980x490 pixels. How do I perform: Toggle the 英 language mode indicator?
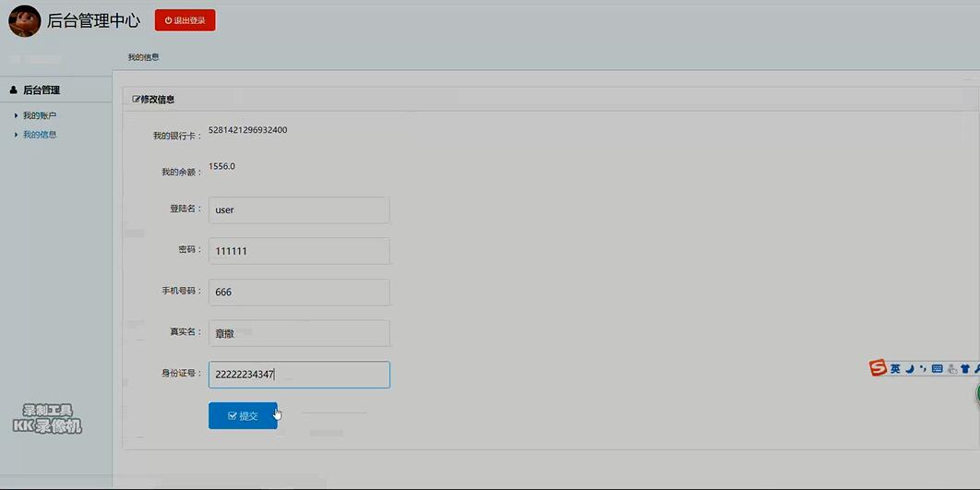(x=896, y=369)
